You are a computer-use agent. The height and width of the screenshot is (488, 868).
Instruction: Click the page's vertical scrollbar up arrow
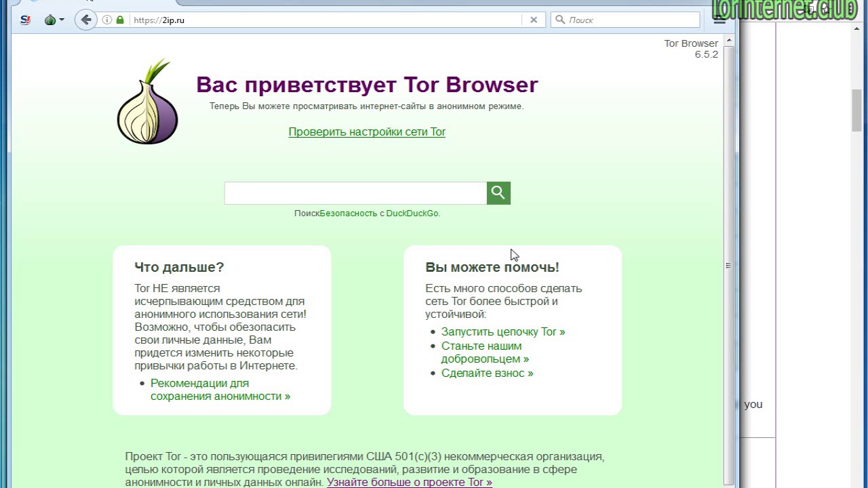(729, 41)
